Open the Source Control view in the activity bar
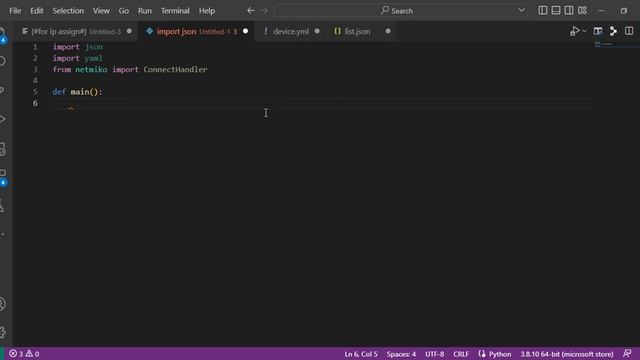The height and width of the screenshot is (360, 640). 3,90
